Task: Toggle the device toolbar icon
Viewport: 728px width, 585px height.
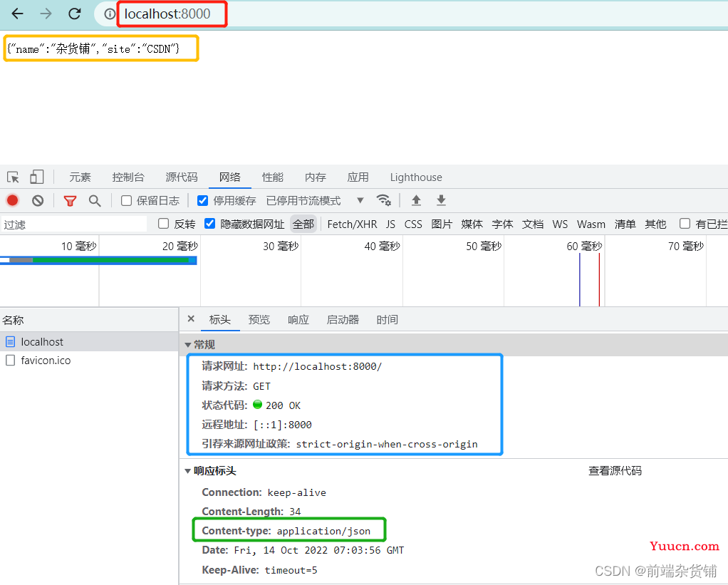Action: pyautogui.click(x=36, y=177)
